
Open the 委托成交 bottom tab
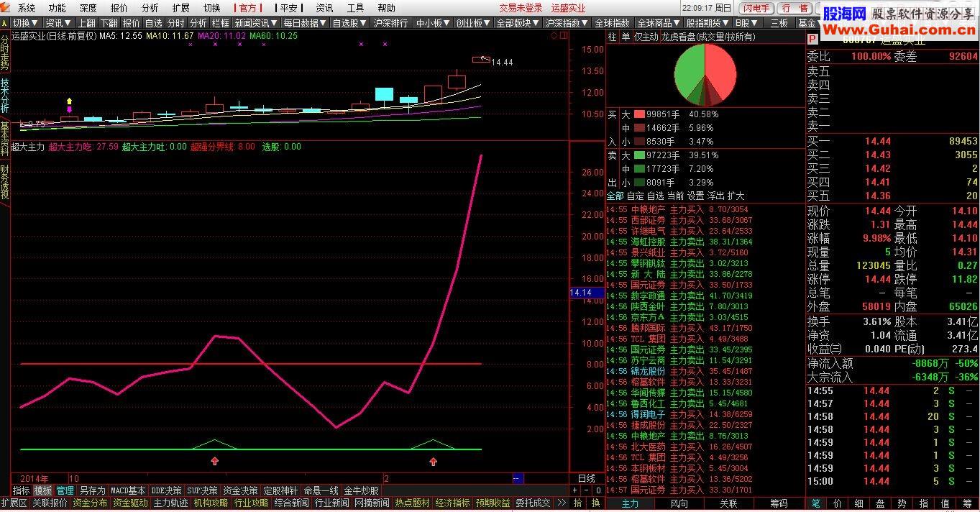pyautogui.click(x=533, y=503)
